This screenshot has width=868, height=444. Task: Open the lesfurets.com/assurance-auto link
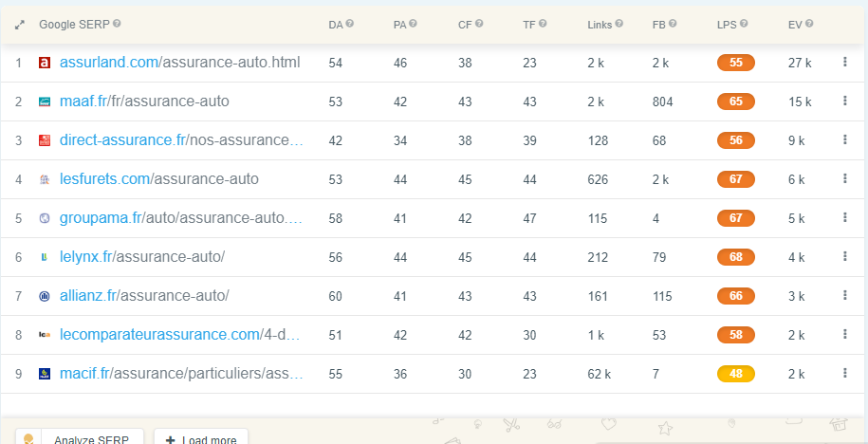(158, 179)
